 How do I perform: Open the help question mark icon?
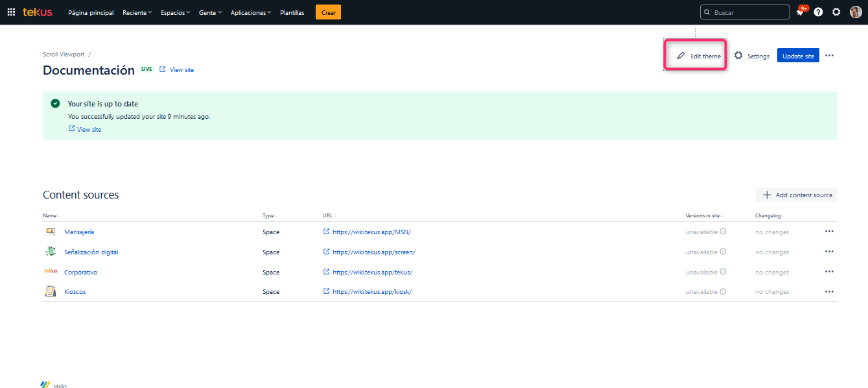[x=818, y=12]
